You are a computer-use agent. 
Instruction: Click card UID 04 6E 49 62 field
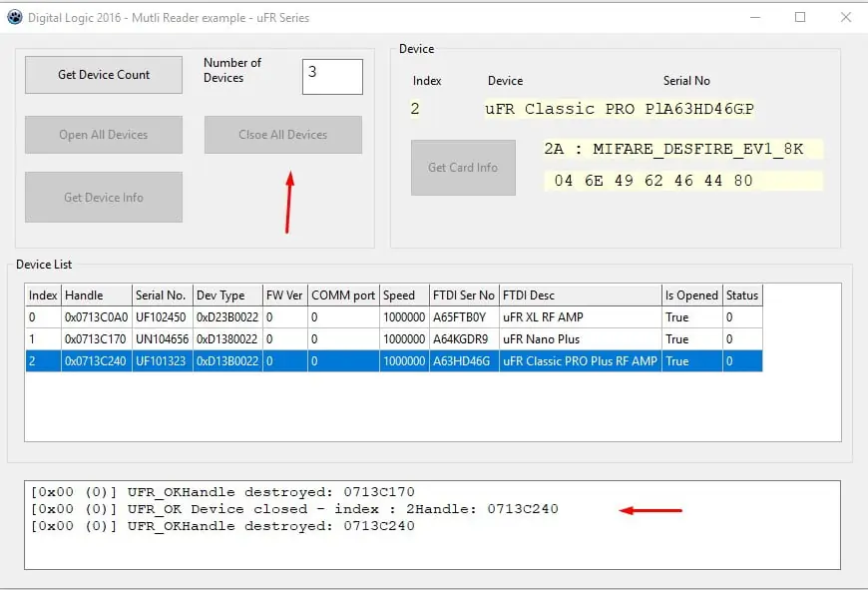tap(683, 181)
